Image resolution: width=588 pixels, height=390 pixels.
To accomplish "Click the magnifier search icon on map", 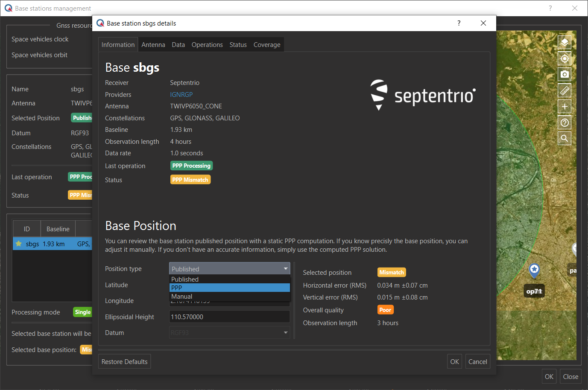I will click(x=564, y=138).
